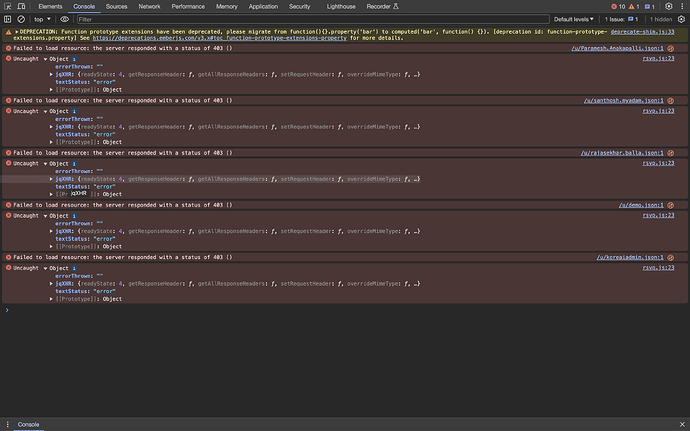Switch to the Lighthouse tab
This screenshot has width=690, height=431.
(341, 7)
